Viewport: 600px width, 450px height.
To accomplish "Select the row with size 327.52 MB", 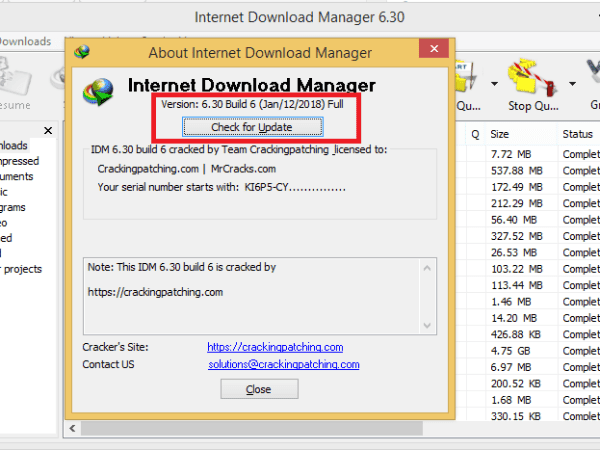I will 528,236.
